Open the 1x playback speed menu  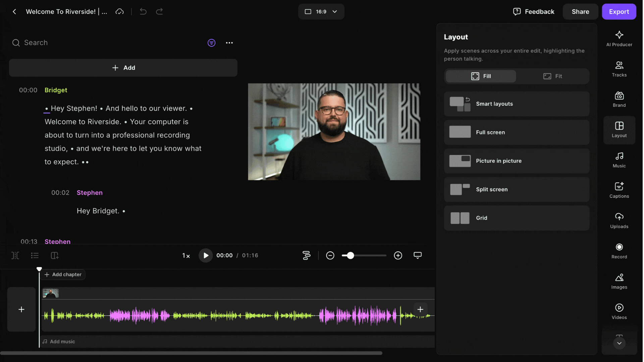pos(186,255)
